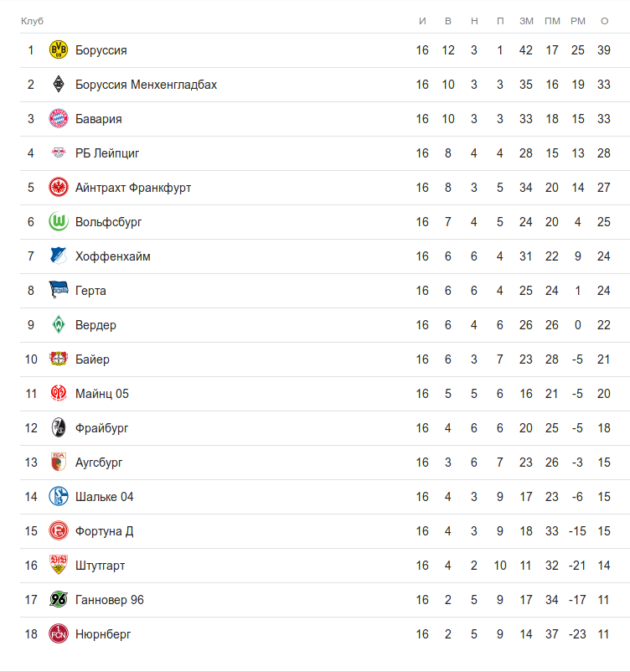Click the Eintracht Frankfurt eagle crest

(59, 188)
